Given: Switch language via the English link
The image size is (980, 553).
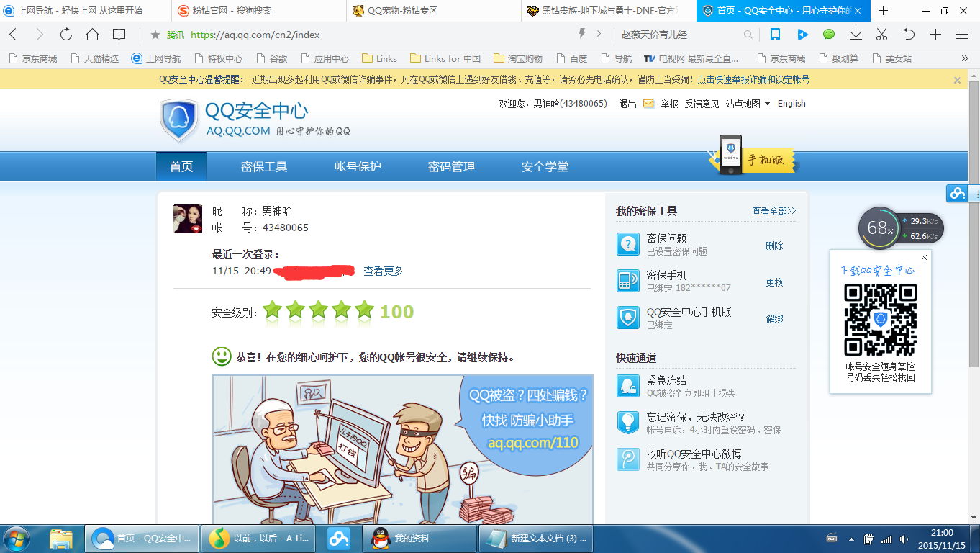Looking at the screenshot, I should coord(791,104).
